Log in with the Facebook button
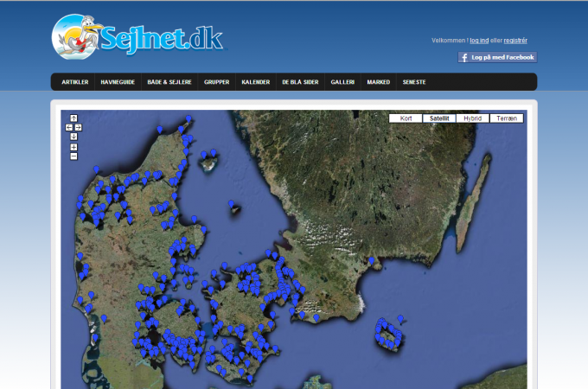Viewport: 588px width, 389px height. [497, 57]
